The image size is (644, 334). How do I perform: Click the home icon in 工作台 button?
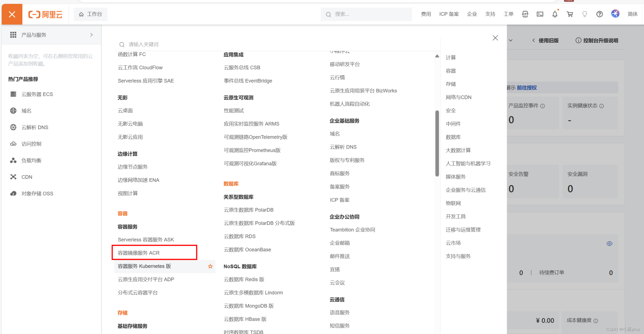(81, 14)
